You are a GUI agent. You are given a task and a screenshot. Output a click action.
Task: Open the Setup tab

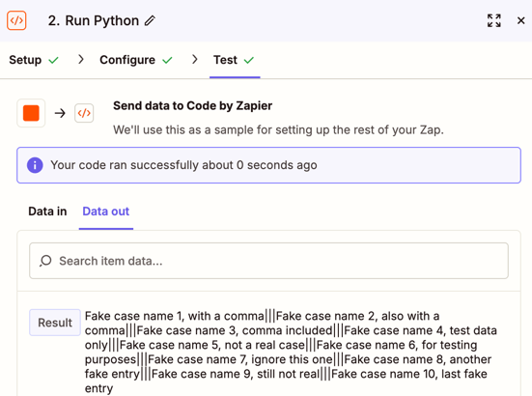click(x=33, y=60)
